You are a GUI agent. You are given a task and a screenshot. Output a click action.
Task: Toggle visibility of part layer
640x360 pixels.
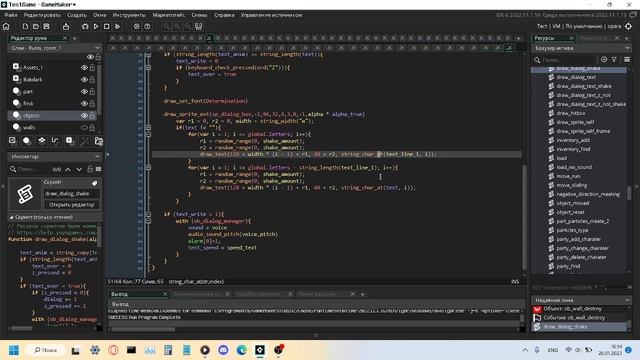[84, 91]
